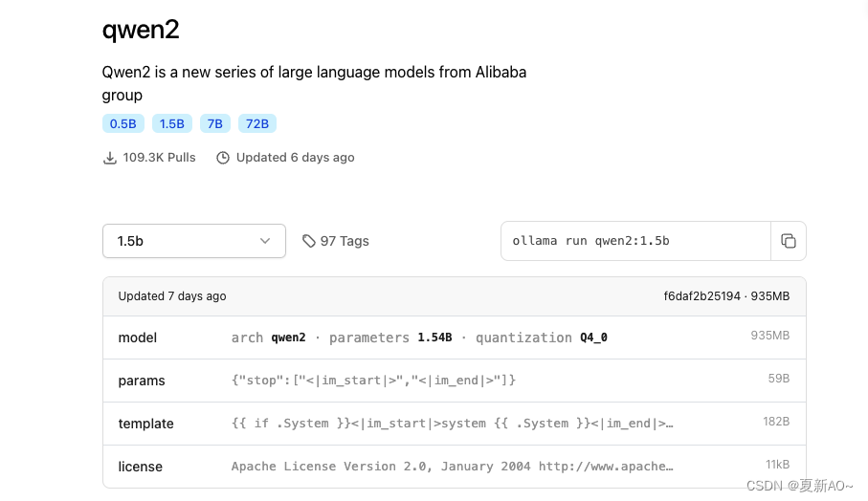Click the 59B size in params row
The image size is (868, 501).
tap(778, 379)
